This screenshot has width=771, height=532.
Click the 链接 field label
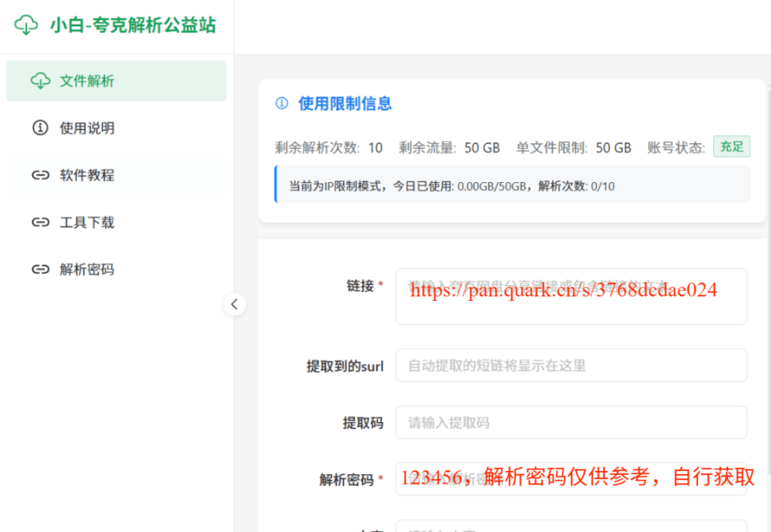tap(361, 285)
